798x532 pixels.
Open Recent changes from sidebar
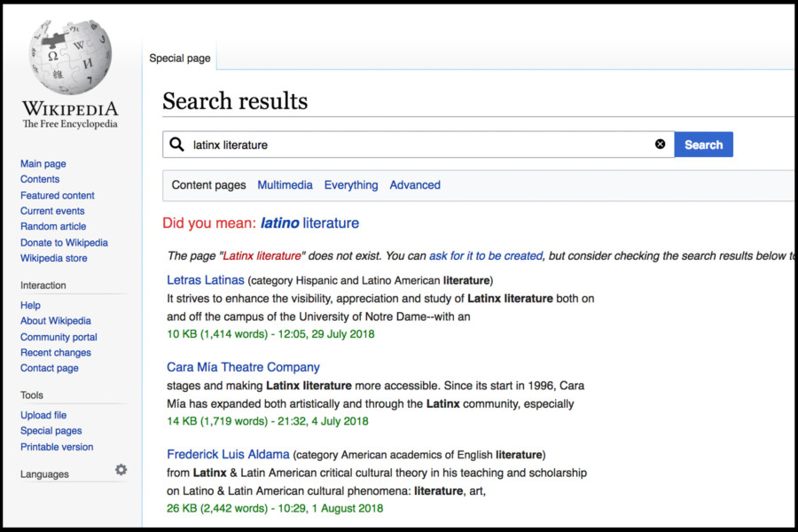click(x=55, y=353)
